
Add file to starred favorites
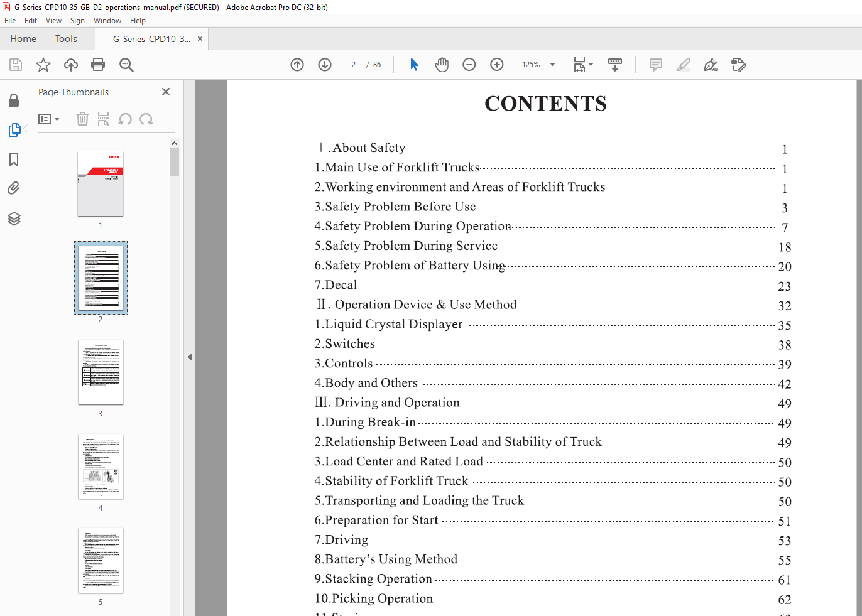(43, 65)
